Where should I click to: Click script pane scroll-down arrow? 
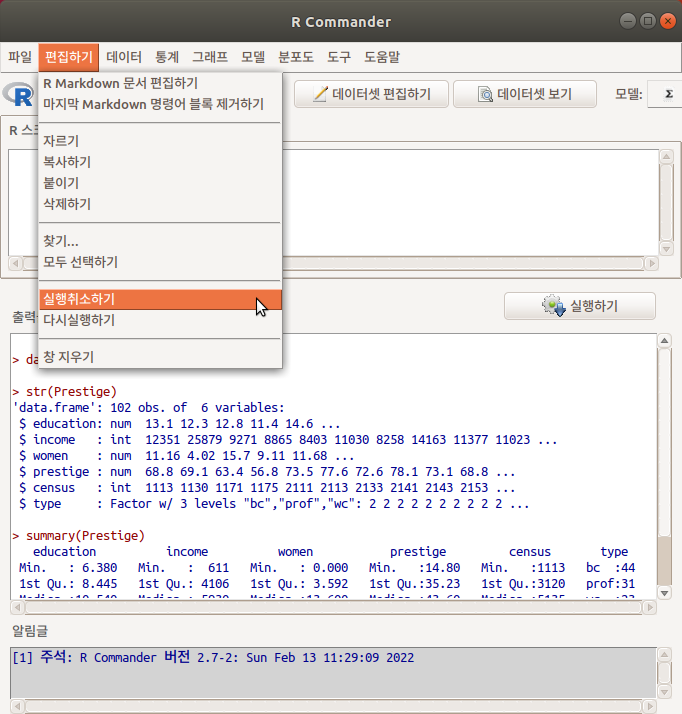coord(667,249)
